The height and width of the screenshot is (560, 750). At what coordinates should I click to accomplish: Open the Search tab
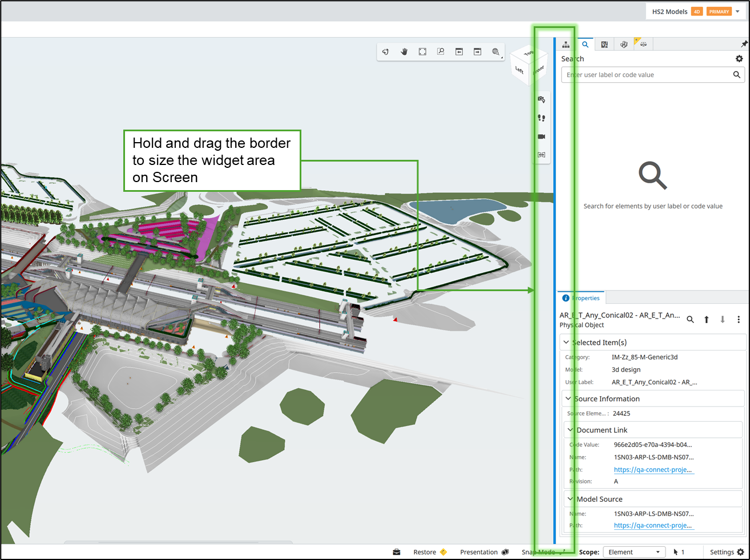pyautogui.click(x=585, y=45)
